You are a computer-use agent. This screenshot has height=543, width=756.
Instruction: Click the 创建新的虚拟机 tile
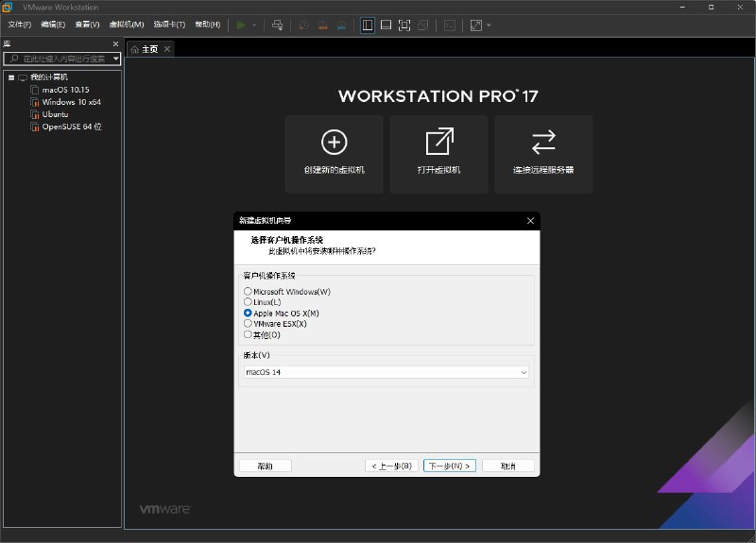point(335,154)
